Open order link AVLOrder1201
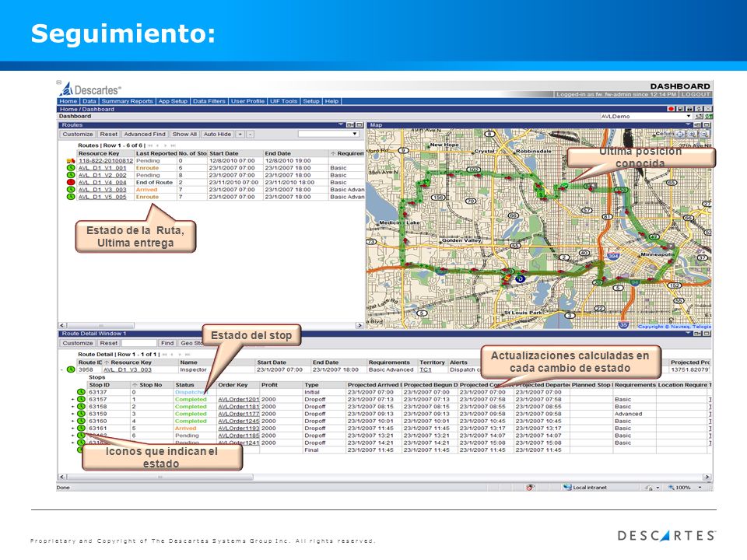This screenshot has height=560, width=747. (238, 400)
